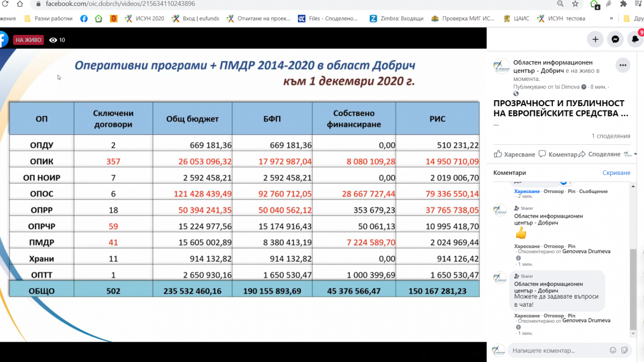Screen dimensions: 644x362
Task: Focus the Напишете коментар input field
Action: coord(558,351)
